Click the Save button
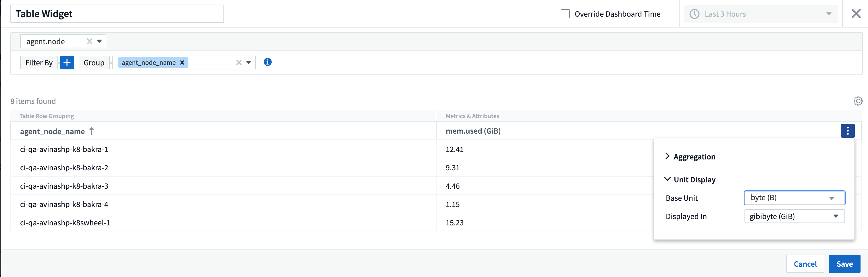Viewport: 868px width, 277px height. pos(844,264)
